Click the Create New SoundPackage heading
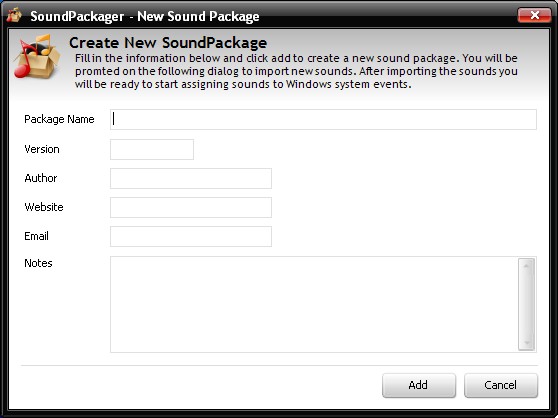The image size is (558, 418). (168, 43)
